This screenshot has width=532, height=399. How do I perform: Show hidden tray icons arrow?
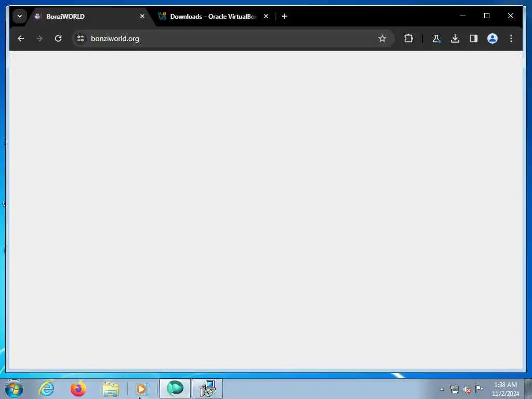coord(442,390)
